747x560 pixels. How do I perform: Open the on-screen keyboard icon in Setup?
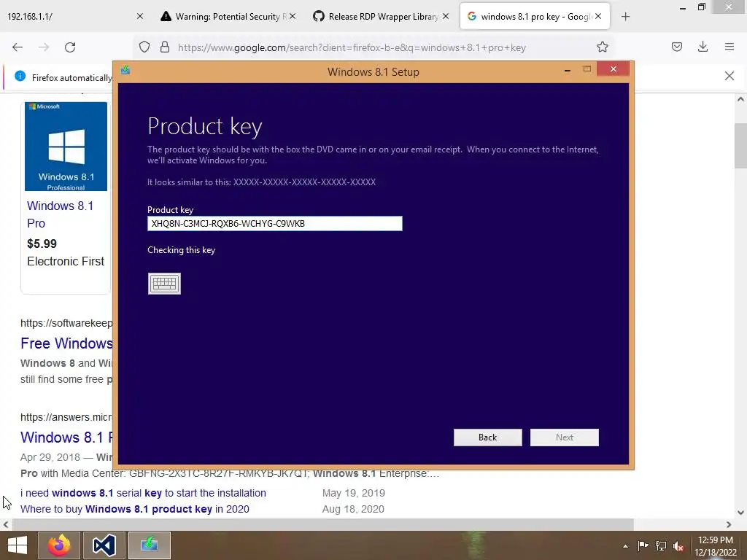[x=164, y=284]
